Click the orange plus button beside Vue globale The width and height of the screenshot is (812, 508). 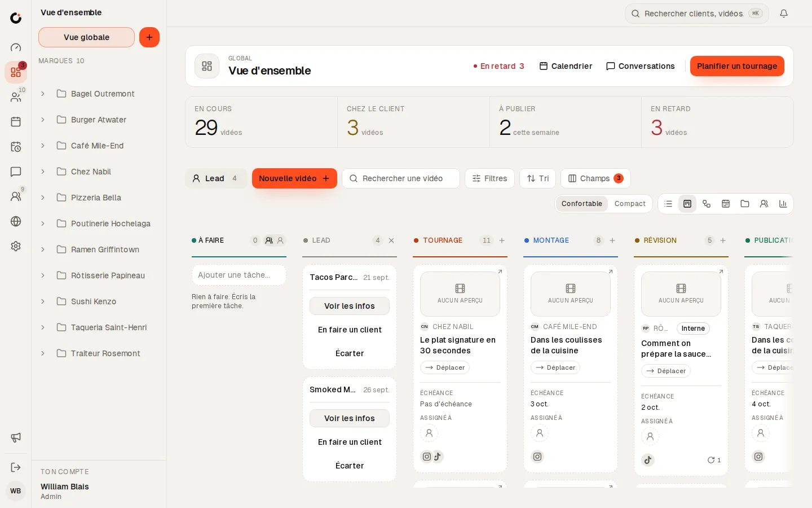(149, 37)
